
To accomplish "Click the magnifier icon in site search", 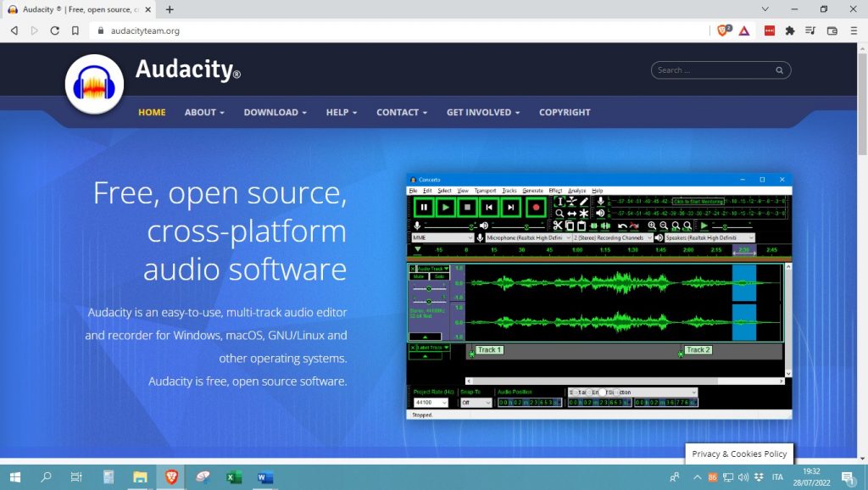I will pos(780,70).
